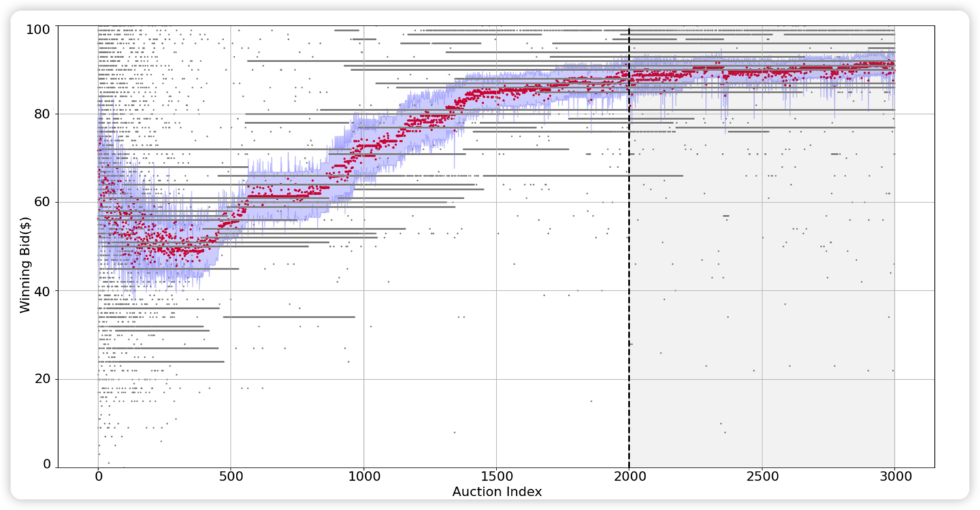Click the 60 y-axis tick label

[x=43, y=202]
